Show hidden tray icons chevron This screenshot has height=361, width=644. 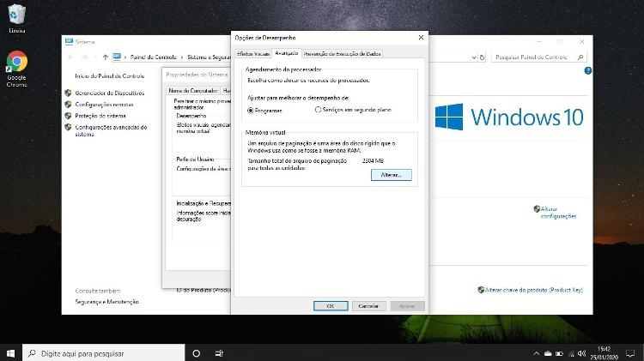click(537, 353)
